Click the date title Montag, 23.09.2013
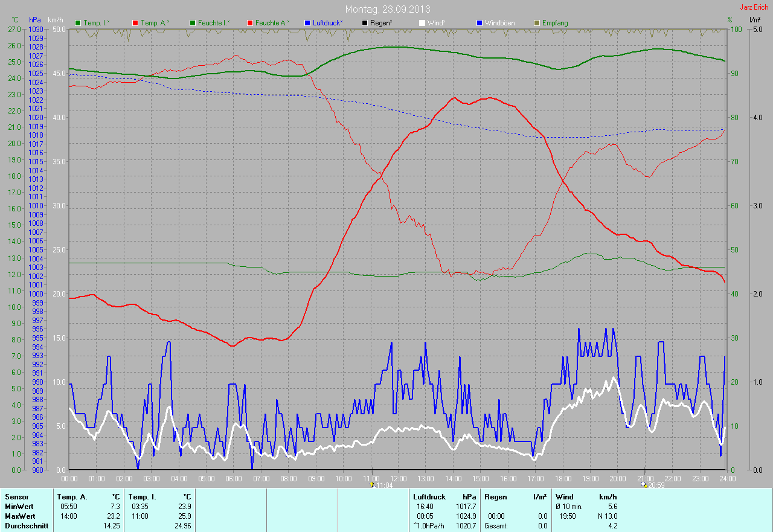The width and height of the screenshot is (773, 532). pos(388,9)
